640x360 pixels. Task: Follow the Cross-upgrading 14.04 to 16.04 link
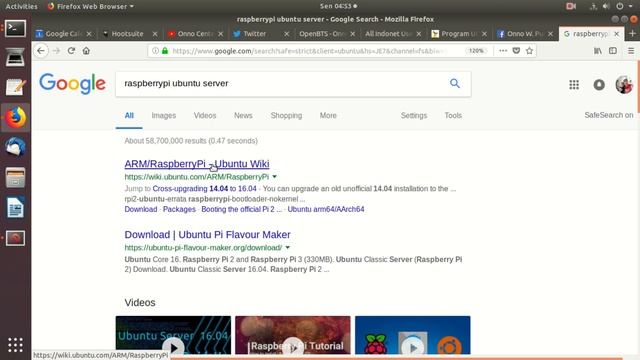[204, 189]
